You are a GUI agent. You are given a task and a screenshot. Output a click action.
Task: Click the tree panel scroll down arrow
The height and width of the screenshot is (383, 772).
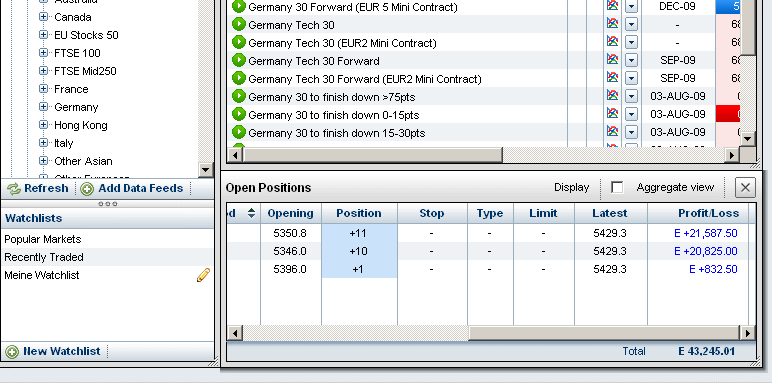click(206, 170)
